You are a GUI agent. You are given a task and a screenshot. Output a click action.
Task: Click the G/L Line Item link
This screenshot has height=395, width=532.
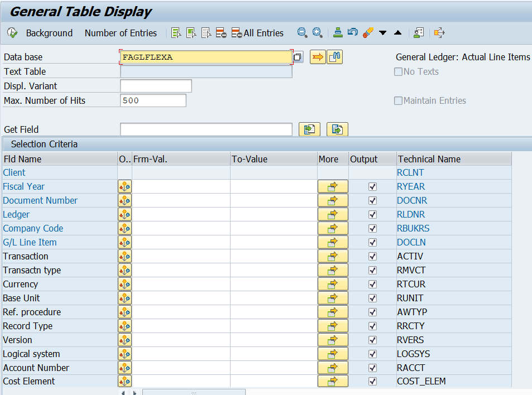pyautogui.click(x=30, y=242)
